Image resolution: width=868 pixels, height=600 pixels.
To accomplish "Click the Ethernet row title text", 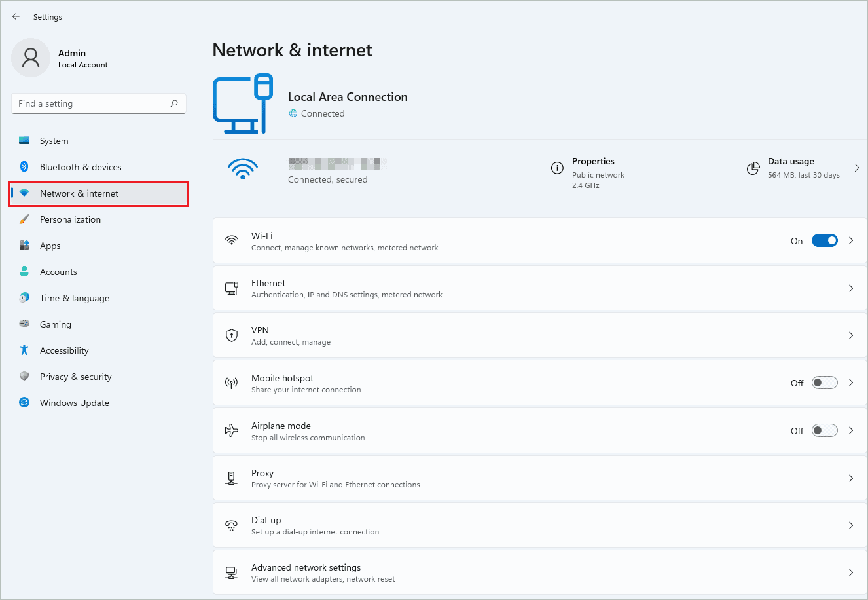I will (268, 283).
